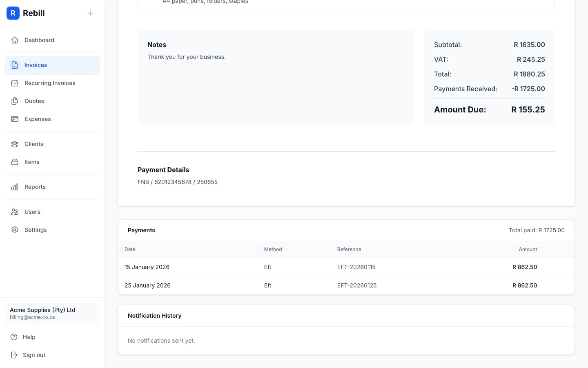Click the Help question mark icon
Image resolution: width=588 pixels, height=368 pixels.
point(15,337)
